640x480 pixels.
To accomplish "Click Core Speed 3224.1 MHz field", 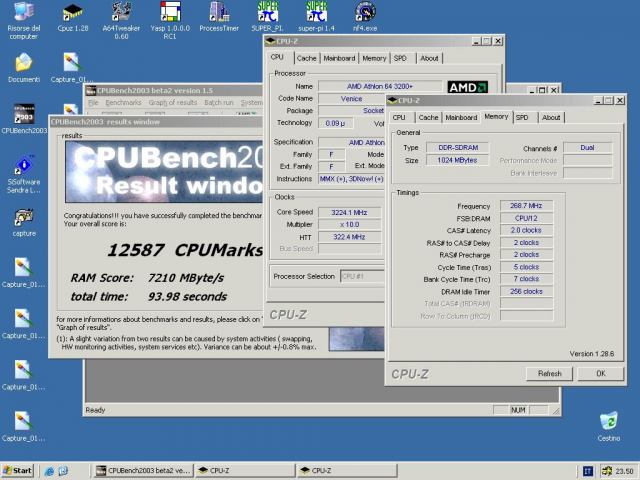I will (x=349, y=212).
